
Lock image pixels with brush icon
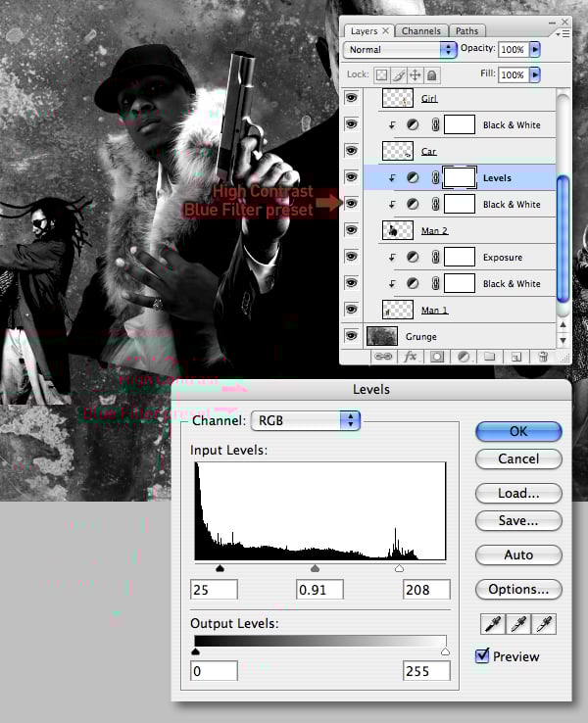coord(399,74)
